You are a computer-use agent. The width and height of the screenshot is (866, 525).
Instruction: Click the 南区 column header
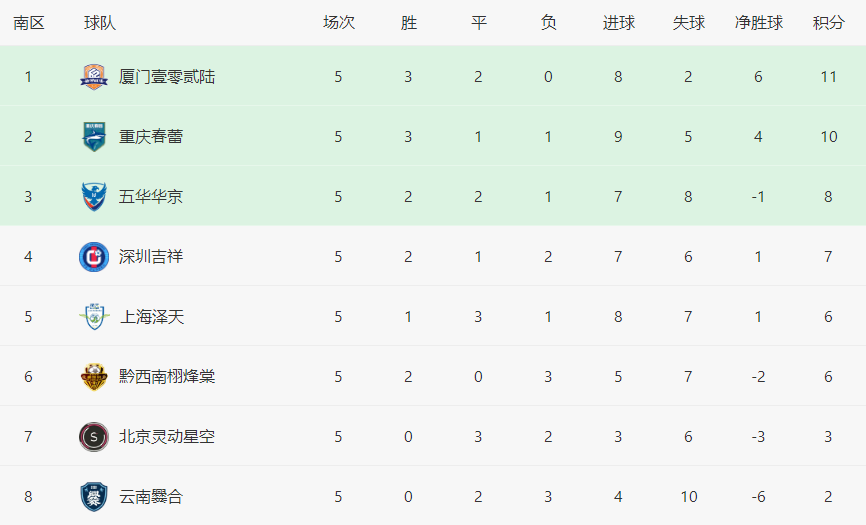pos(28,23)
